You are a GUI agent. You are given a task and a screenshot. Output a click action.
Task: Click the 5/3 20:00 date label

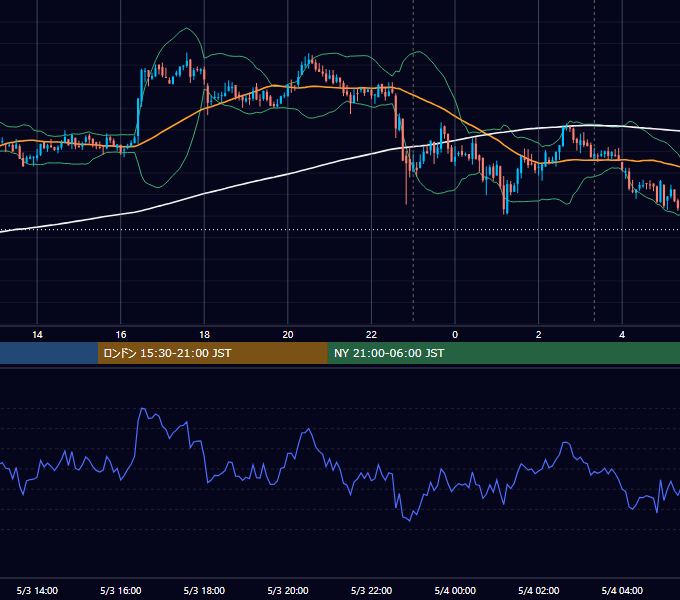pos(288,590)
